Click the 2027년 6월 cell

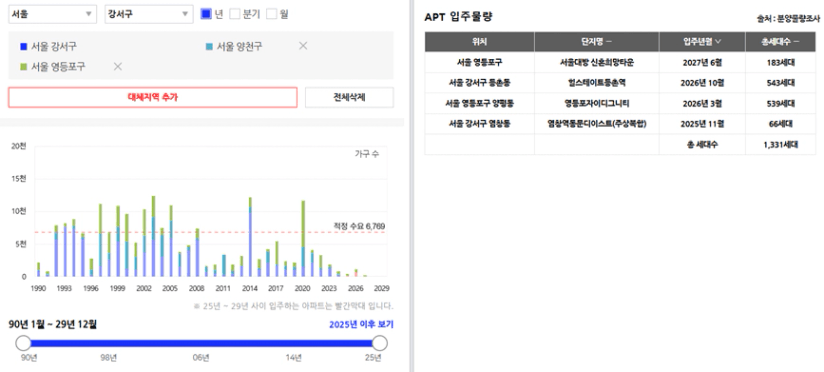point(702,62)
